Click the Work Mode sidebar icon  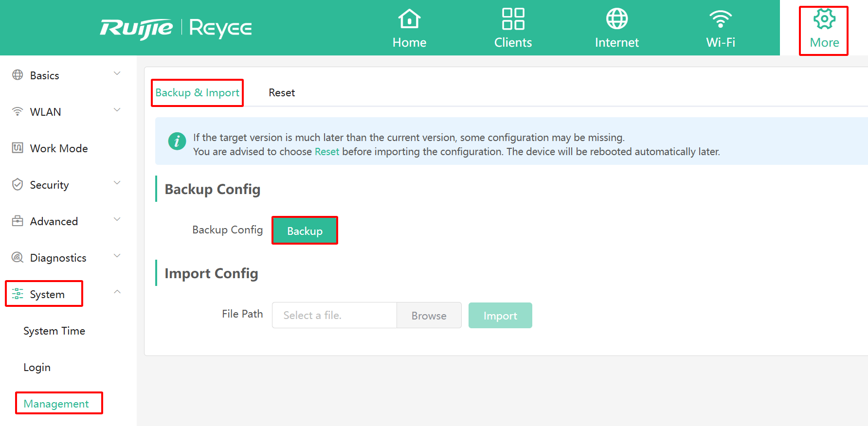(x=18, y=148)
